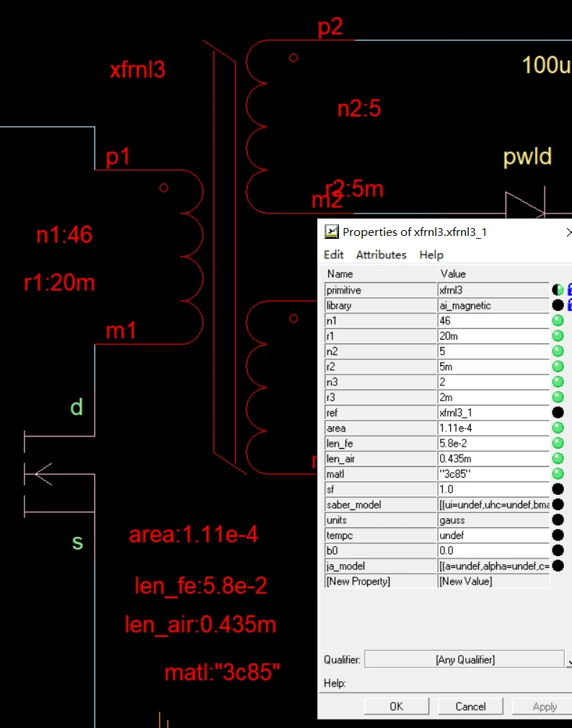This screenshot has width=572, height=728.
Task: Toggle black visibility dot for saber_model
Action: [558, 504]
